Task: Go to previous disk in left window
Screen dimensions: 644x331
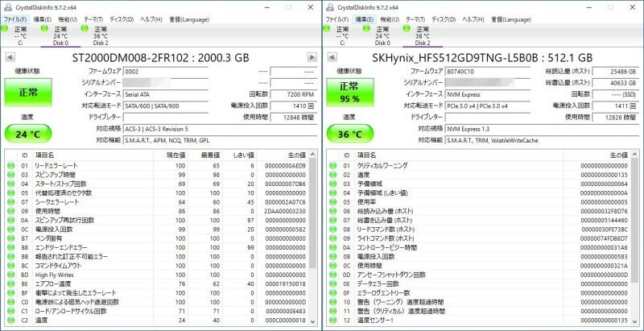Action: (10, 57)
